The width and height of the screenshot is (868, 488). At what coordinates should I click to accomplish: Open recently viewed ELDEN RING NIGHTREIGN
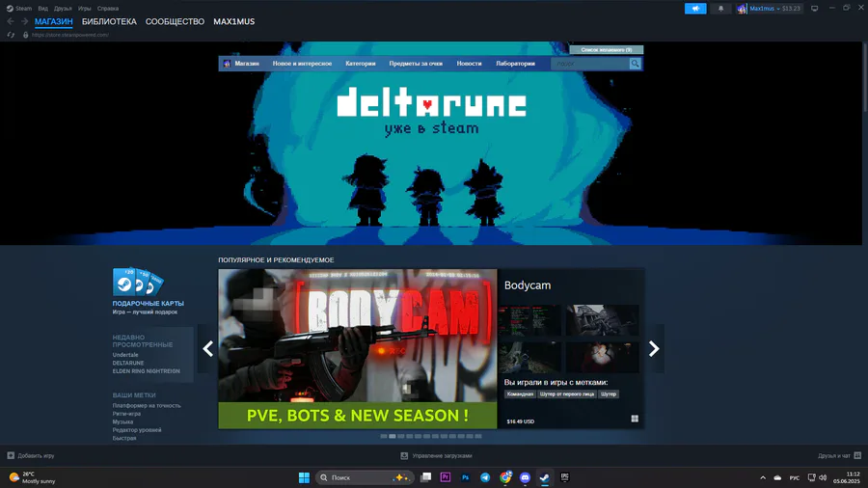(147, 371)
